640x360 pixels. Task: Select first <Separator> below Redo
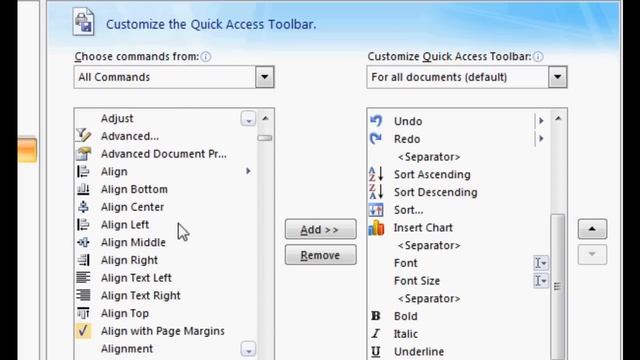click(429, 157)
